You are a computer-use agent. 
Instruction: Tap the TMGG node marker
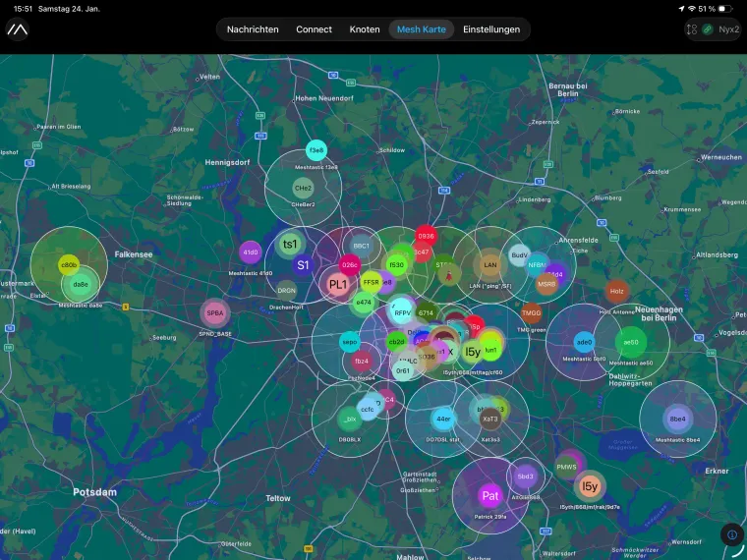click(532, 313)
